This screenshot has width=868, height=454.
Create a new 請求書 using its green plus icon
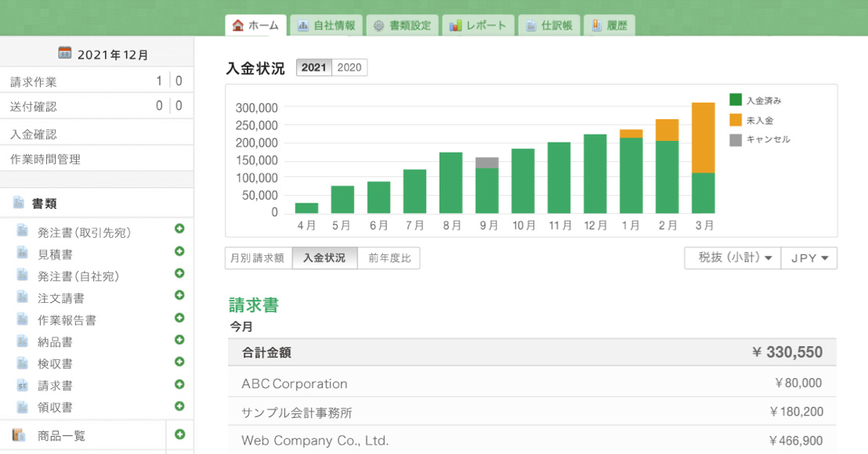179,385
